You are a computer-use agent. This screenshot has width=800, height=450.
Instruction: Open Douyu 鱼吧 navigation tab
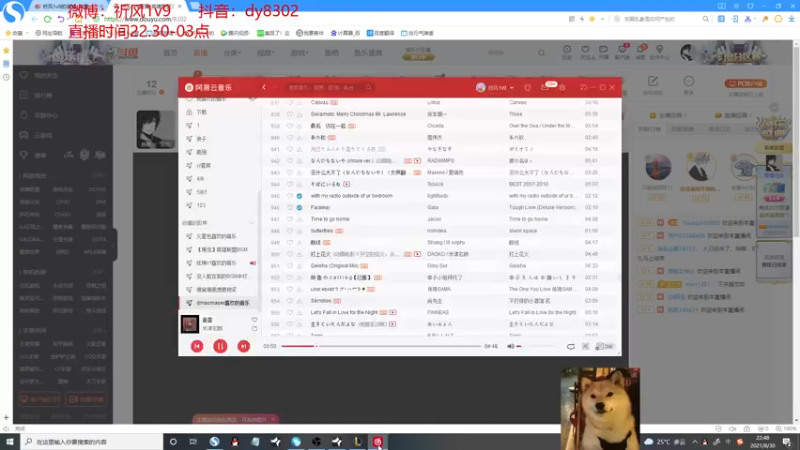(x=331, y=53)
